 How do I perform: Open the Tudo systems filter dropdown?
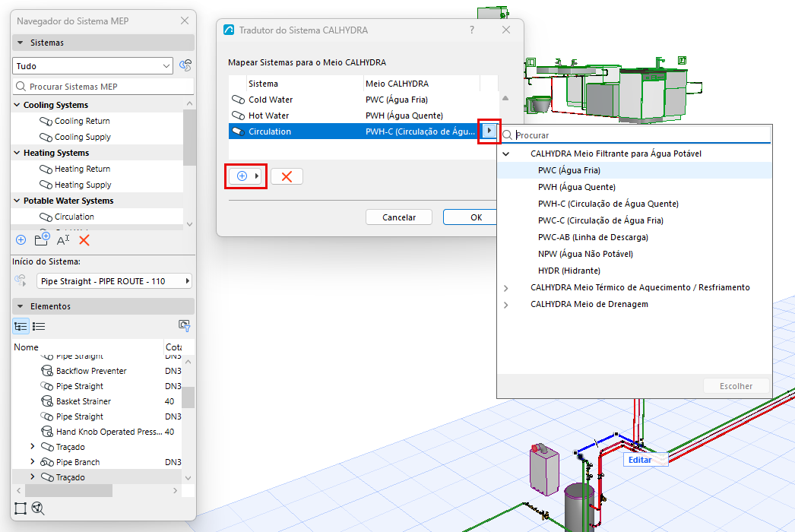click(x=93, y=66)
